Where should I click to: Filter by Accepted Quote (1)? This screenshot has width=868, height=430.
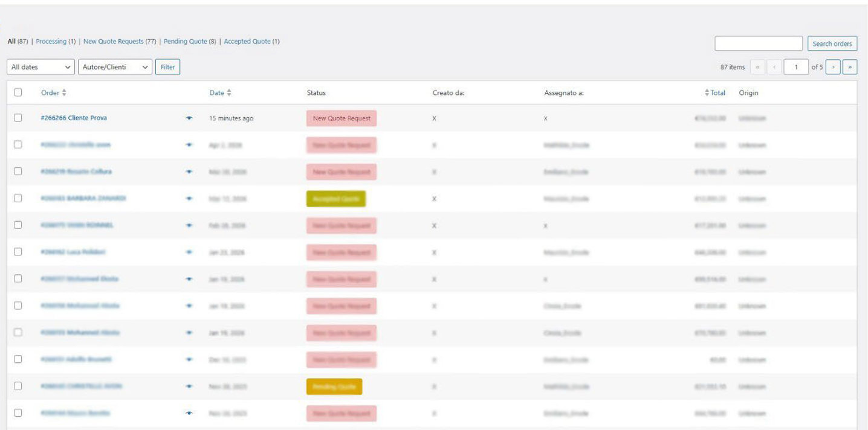tap(251, 42)
